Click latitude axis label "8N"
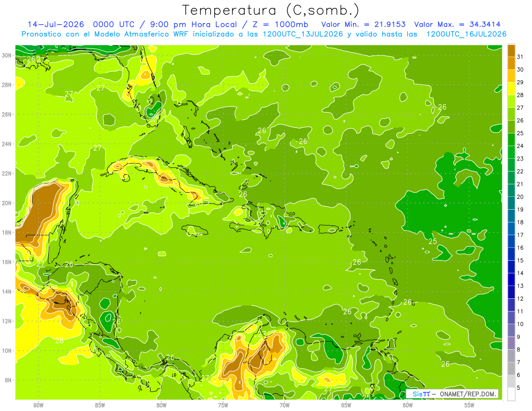 click(x=9, y=380)
